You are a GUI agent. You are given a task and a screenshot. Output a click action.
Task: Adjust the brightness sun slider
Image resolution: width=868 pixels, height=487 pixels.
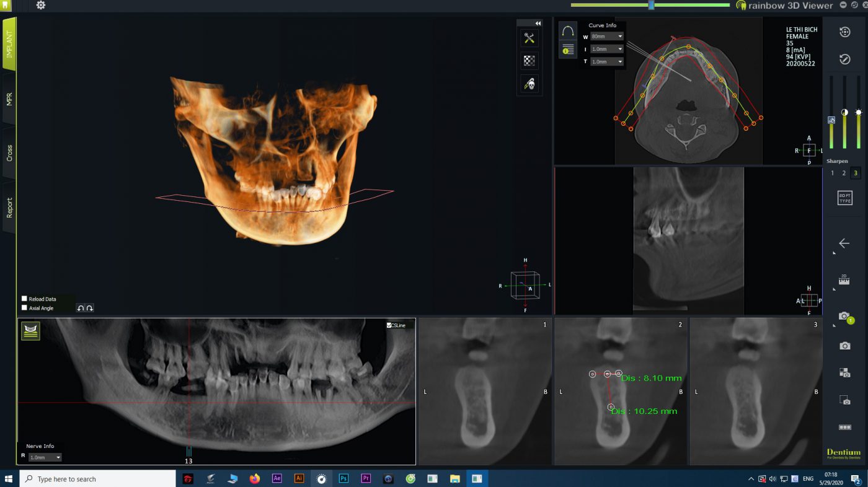pos(859,113)
